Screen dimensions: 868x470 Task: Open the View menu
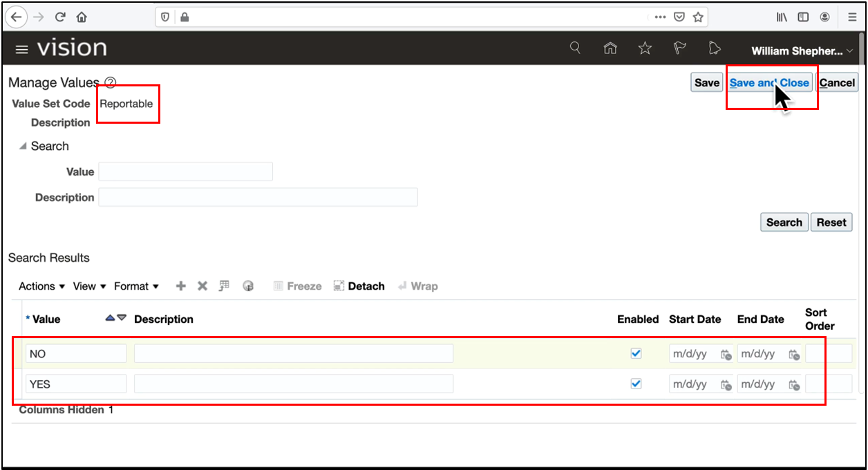coord(84,285)
